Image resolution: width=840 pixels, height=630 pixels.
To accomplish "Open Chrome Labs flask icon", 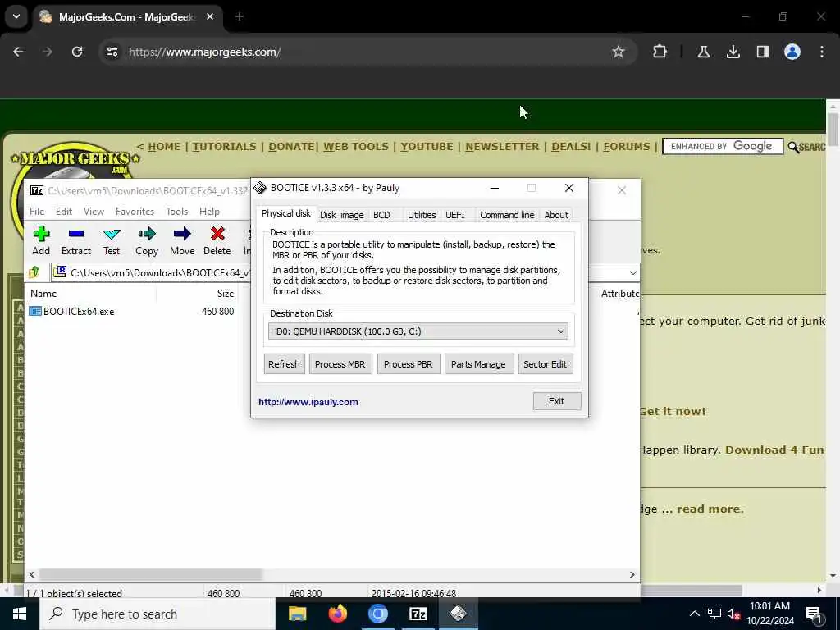I will 703,52.
